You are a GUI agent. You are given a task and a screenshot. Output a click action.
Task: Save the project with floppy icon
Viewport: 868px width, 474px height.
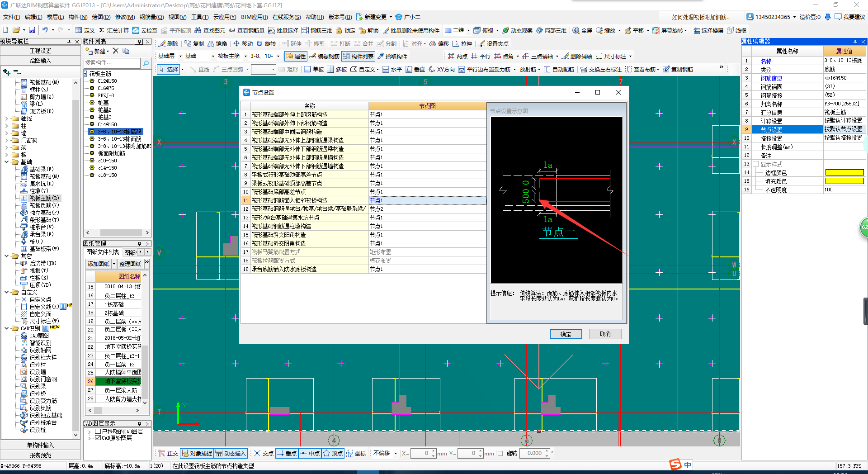coord(32,30)
